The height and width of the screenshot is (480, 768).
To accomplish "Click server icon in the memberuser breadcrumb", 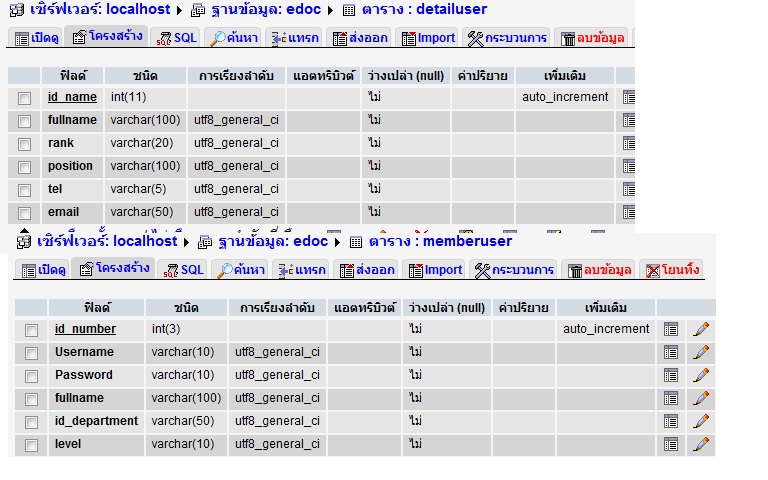I will pos(24,241).
